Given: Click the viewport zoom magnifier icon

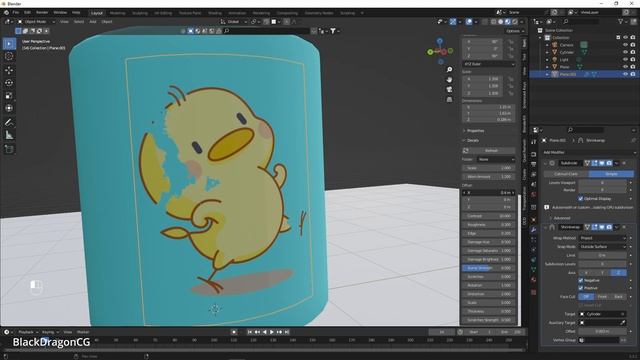Looking at the screenshot, I should 449,70.
